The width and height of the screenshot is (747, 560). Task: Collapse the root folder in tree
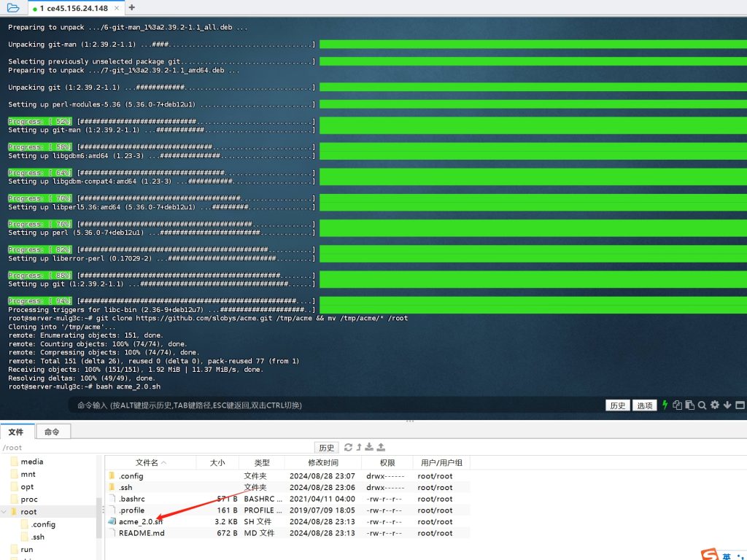[4, 511]
